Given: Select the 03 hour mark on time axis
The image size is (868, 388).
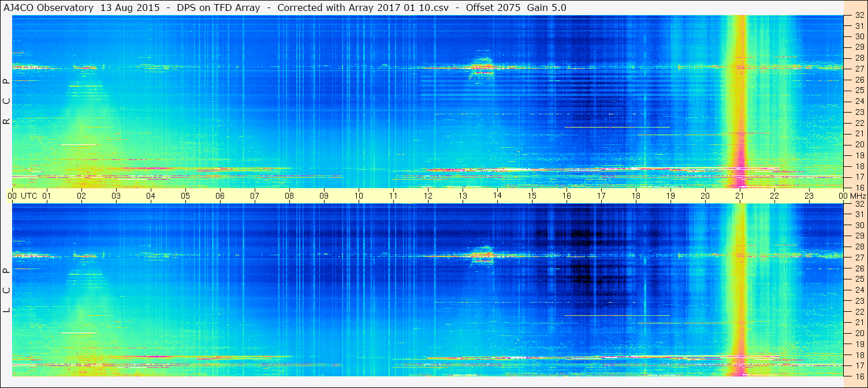Looking at the screenshot, I should tap(116, 196).
